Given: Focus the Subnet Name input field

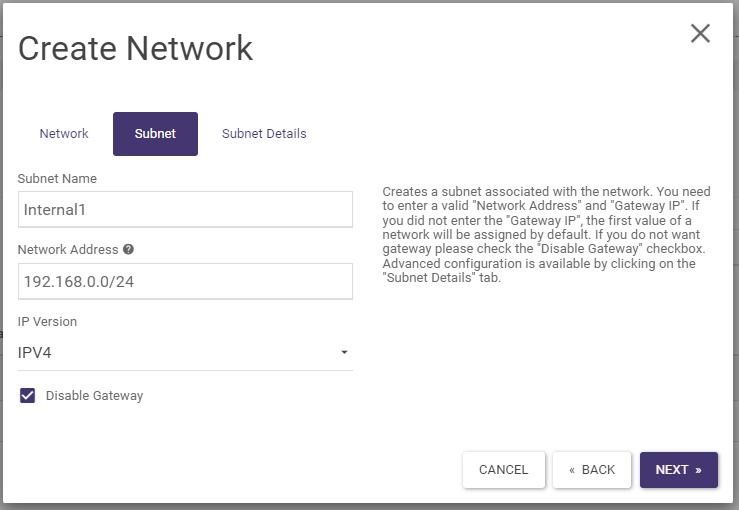Looking at the screenshot, I should pyautogui.click(x=185, y=210).
